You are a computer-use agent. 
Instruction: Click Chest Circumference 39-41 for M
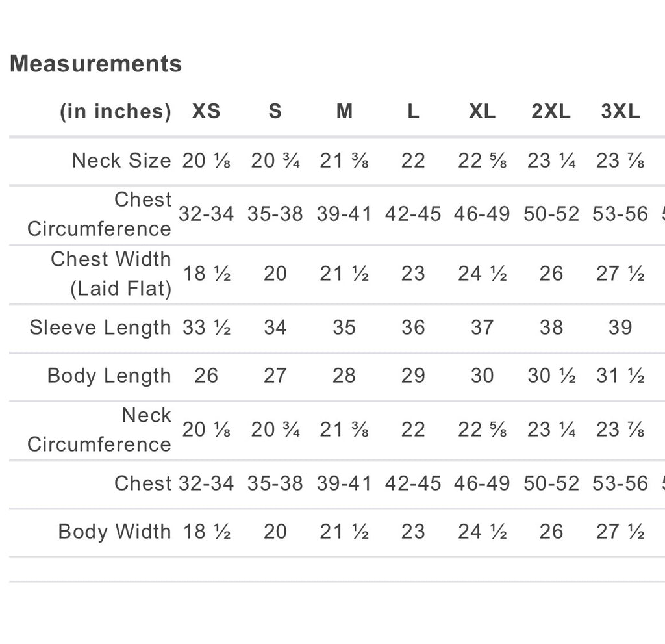tap(344, 214)
